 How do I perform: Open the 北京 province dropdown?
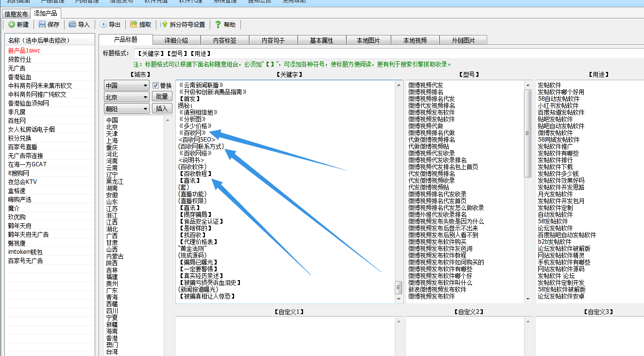[x=127, y=97]
